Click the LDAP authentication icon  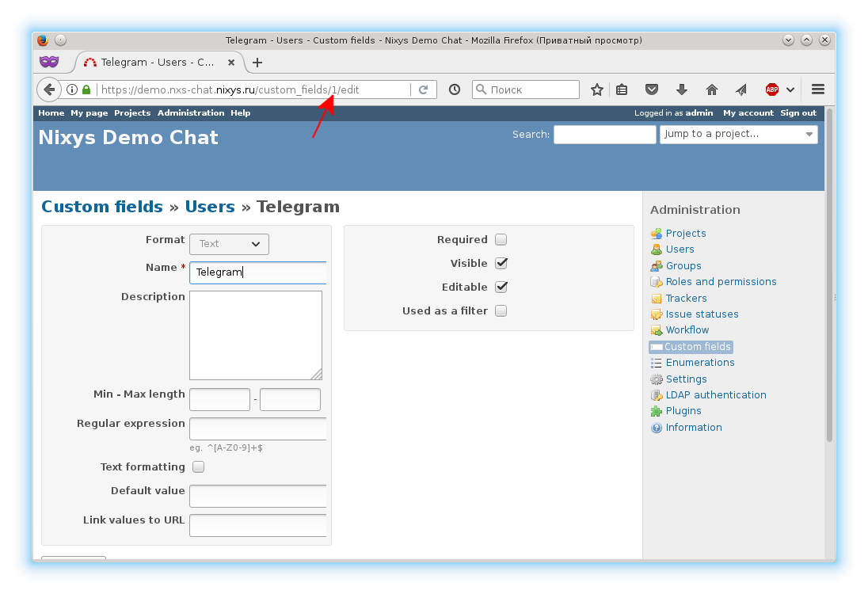pos(657,395)
